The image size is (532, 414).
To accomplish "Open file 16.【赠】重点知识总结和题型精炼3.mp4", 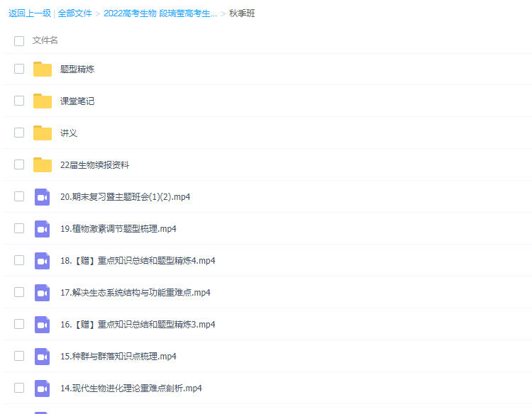I will pyautogui.click(x=138, y=325).
